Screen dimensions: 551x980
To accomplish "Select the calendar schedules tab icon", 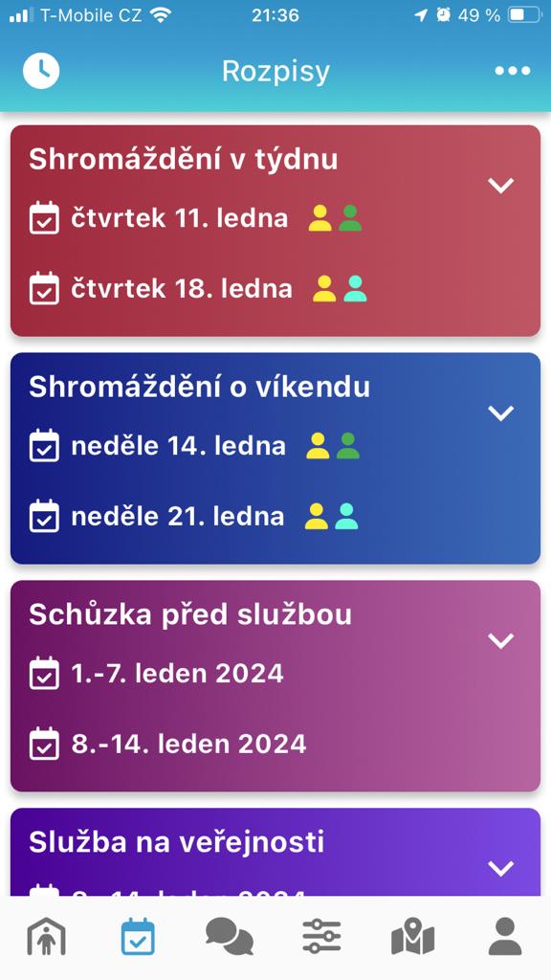I will click(x=138, y=936).
